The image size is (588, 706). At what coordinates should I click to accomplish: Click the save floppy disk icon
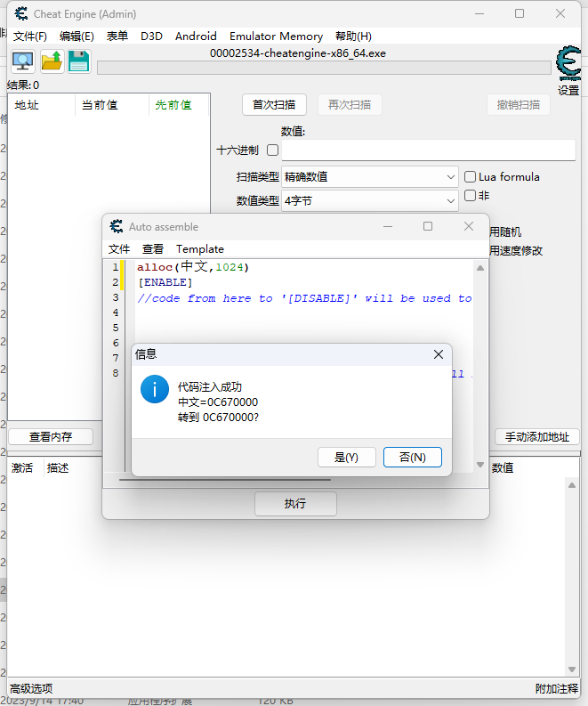(79, 61)
